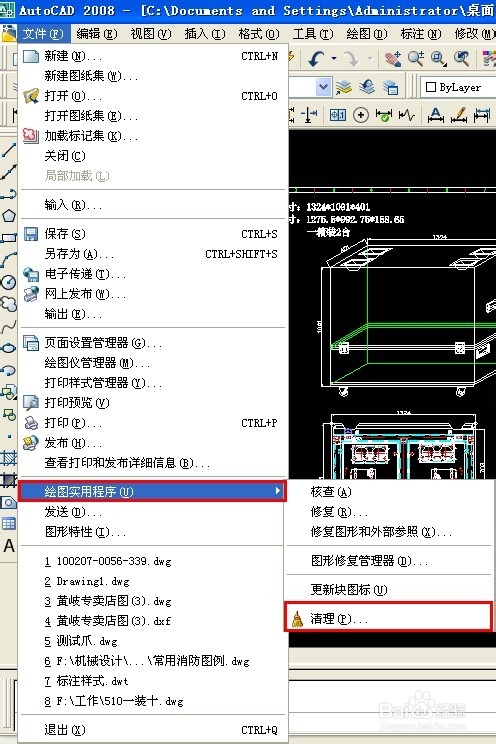The width and height of the screenshot is (496, 744).
Task: Open the 编辑(E) menu
Action: pyautogui.click(x=97, y=34)
